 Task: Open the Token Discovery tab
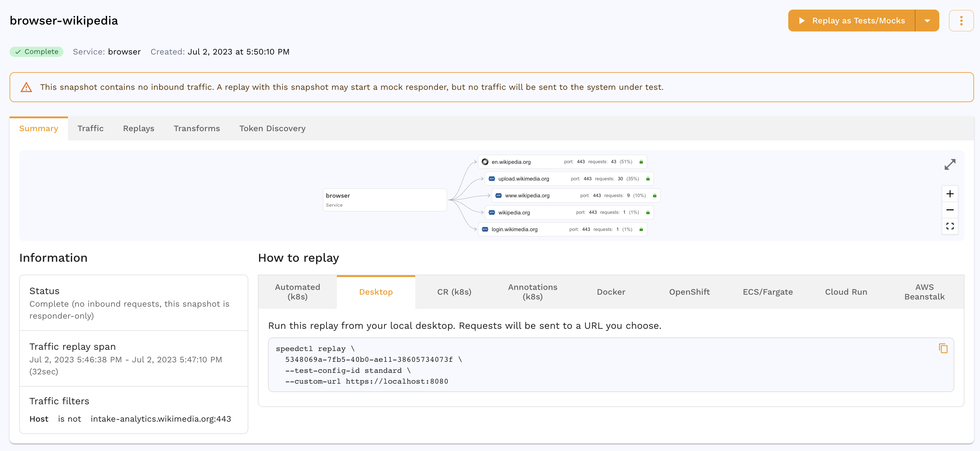273,128
